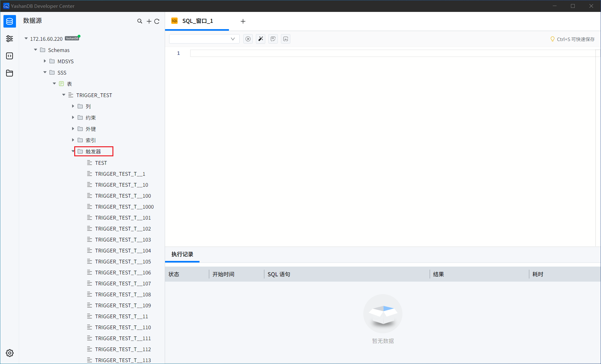Viewport: 601px width, 364px height.
Task: Select the 执行记录 tab
Action: pyautogui.click(x=182, y=254)
